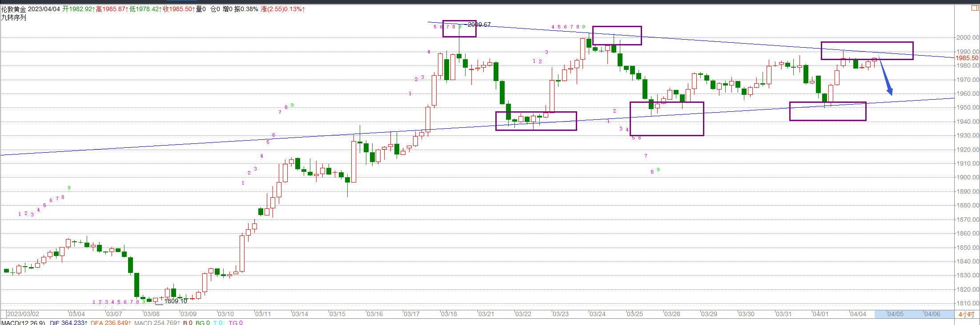Click the 涨(2.55)0.13% change readout
This screenshot has height=325, width=980.
pos(283,9)
